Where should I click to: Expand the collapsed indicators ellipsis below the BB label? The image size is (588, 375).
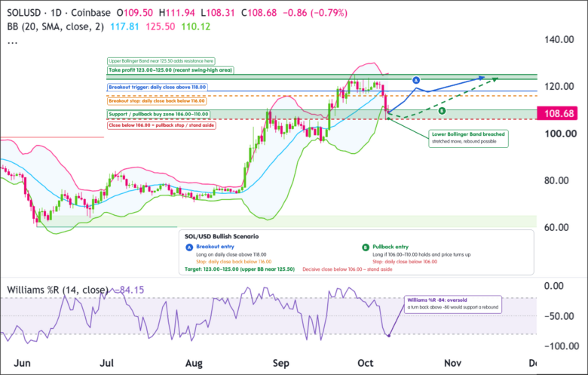pyautogui.click(x=12, y=42)
